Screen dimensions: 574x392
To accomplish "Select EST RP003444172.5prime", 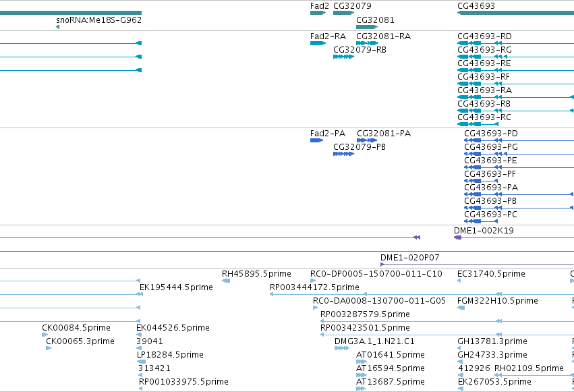I will [x=314, y=287].
